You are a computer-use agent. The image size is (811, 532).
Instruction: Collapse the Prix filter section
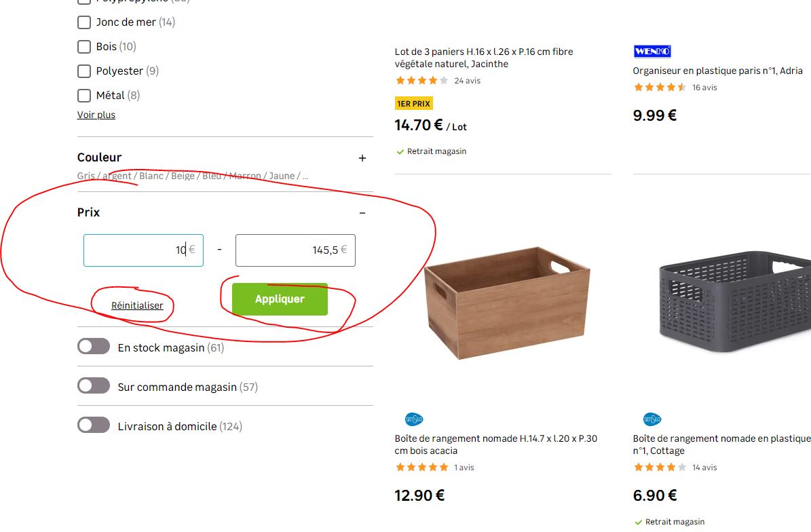click(x=362, y=213)
